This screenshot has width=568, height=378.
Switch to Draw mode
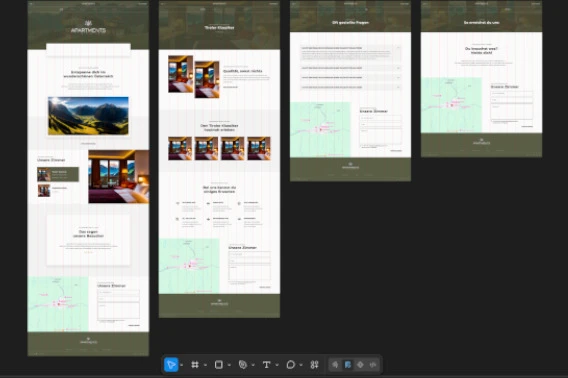click(335, 365)
